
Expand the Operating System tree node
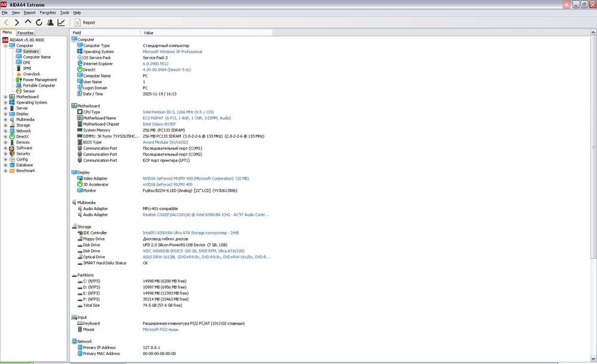point(5,103)
